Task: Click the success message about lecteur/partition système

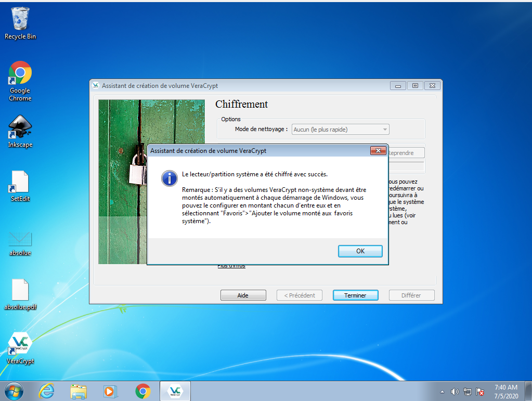Action: pos(255,174)
